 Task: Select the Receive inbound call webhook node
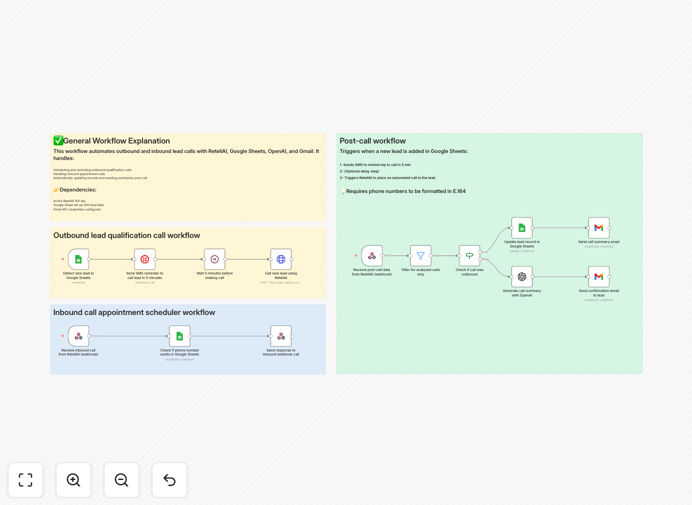tap(79, 336)
